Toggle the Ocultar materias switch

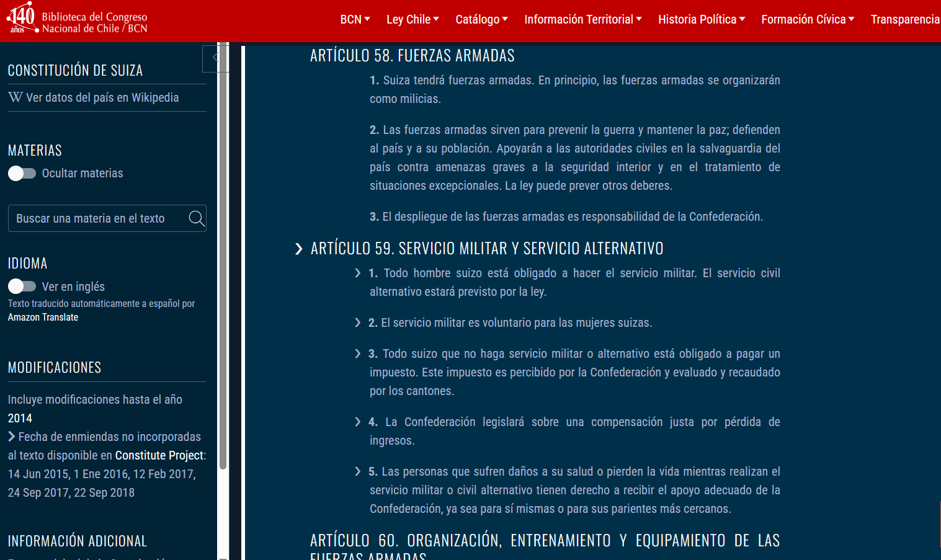tap(22, 174)
